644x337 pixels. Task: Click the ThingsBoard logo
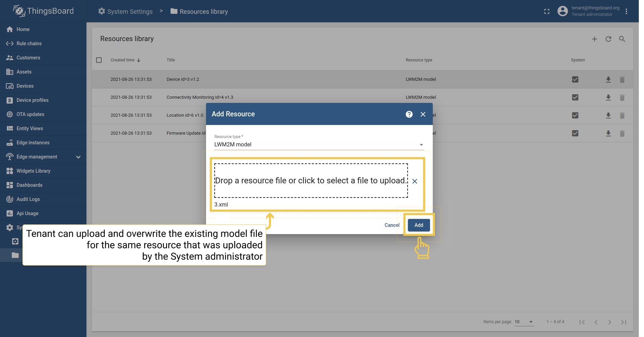[43, 11]
